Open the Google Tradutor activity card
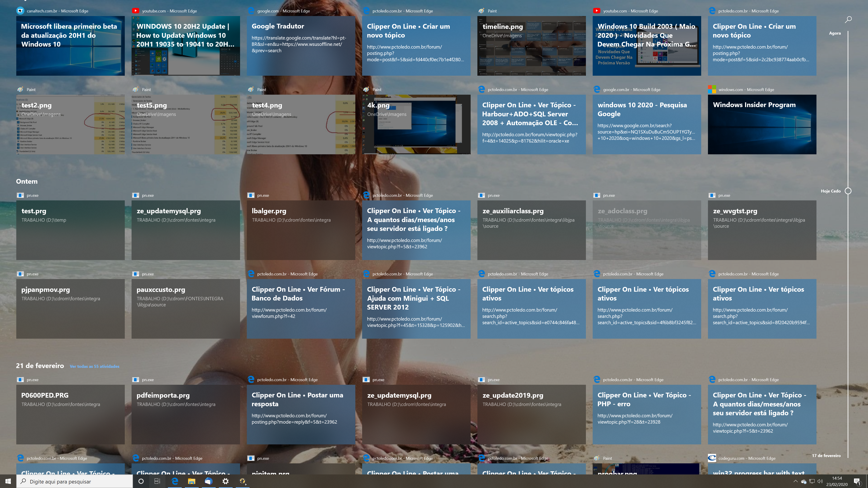This screenshot has height=488, width=868. pyautogui.click(x=301, y=46)
